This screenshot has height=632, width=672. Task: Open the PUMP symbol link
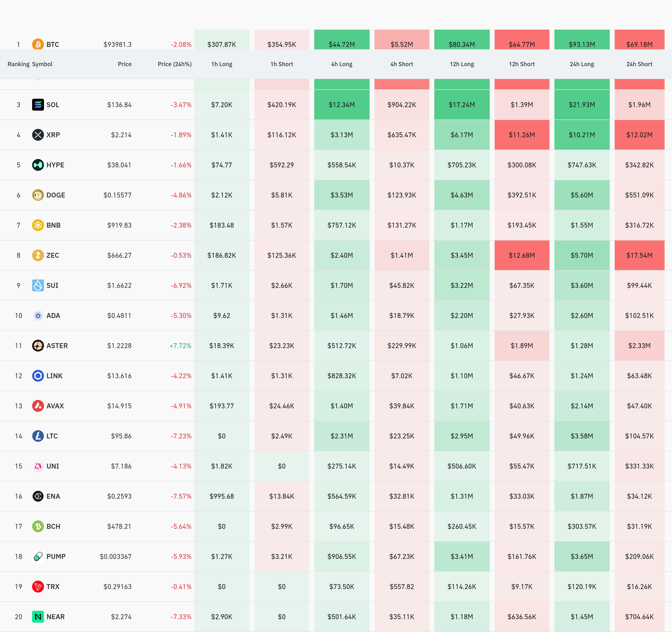[x=56, y=556]
